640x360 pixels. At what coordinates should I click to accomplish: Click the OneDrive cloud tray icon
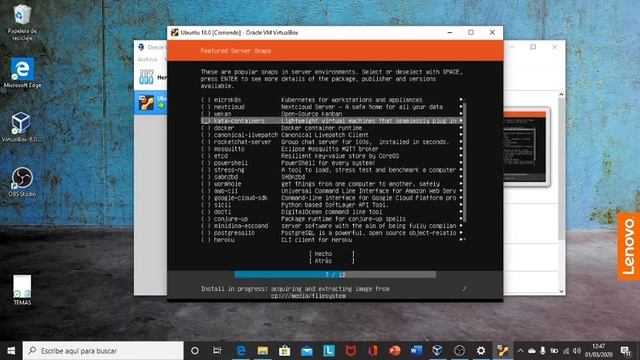531,351
